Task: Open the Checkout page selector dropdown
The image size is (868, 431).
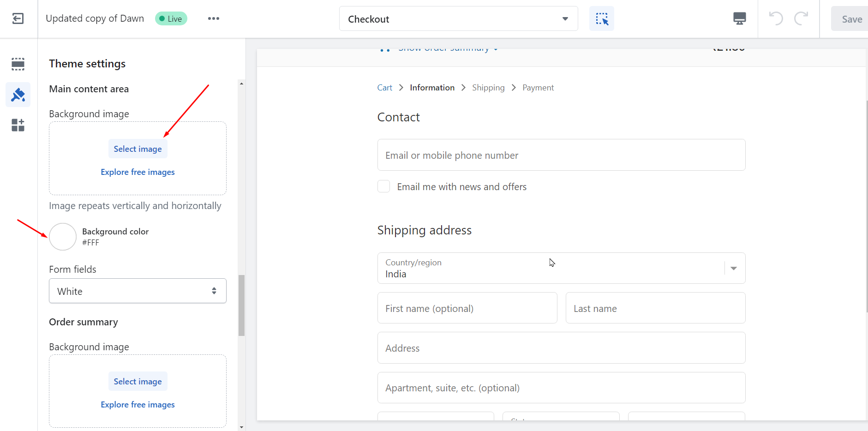Action: 458,19
